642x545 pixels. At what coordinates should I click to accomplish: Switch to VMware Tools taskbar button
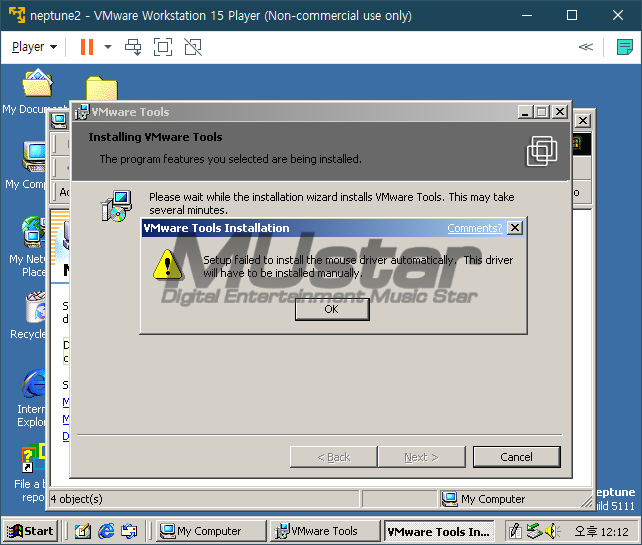click(x=326, y=531)
